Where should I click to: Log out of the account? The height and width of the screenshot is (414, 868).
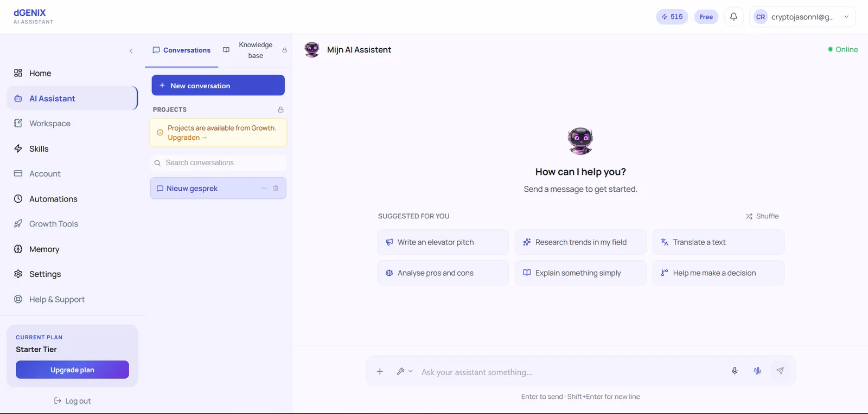click(72, 401)
